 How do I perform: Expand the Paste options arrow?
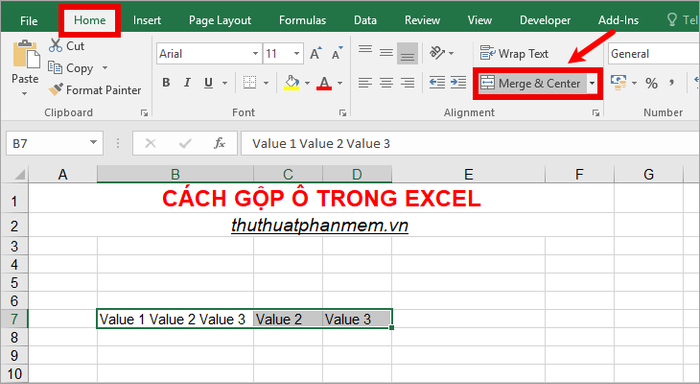pos(25,93)
